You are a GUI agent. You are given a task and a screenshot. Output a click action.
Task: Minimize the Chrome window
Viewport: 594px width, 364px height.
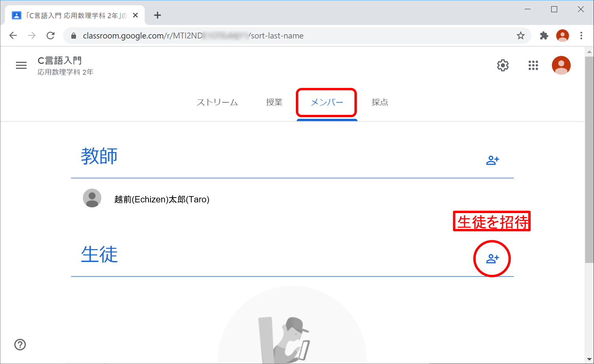[x=527, y=9]
